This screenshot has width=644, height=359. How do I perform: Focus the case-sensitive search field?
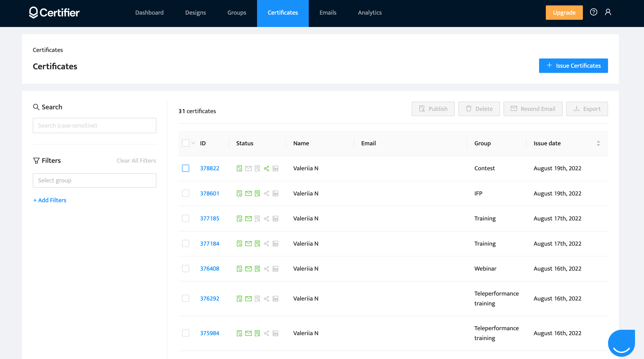click(x=95, y=125)
